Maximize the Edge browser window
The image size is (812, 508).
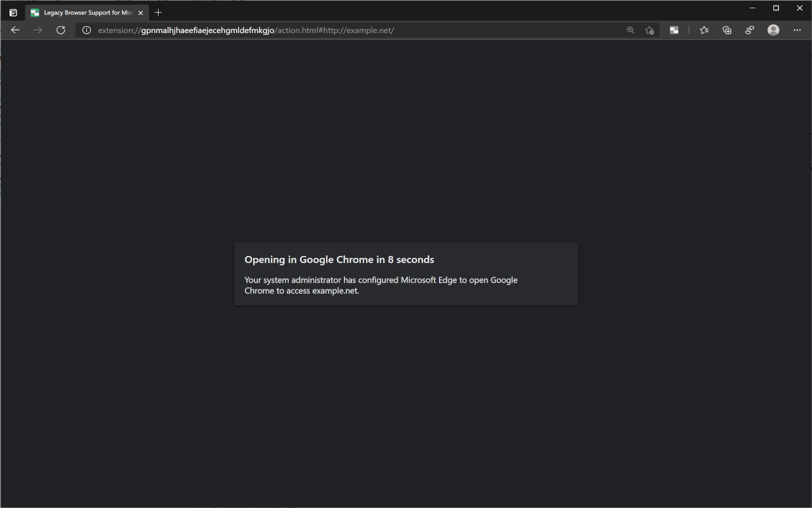[x=776, y=8]
